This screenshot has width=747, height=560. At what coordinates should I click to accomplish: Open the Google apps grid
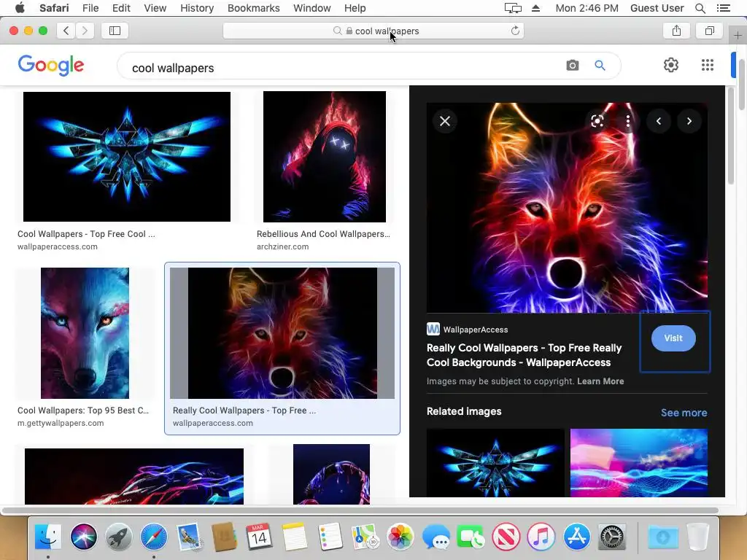[708, 65]
